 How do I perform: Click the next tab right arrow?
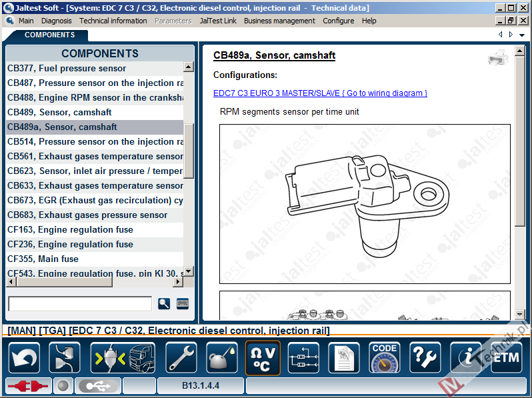[x=511, y=34]
